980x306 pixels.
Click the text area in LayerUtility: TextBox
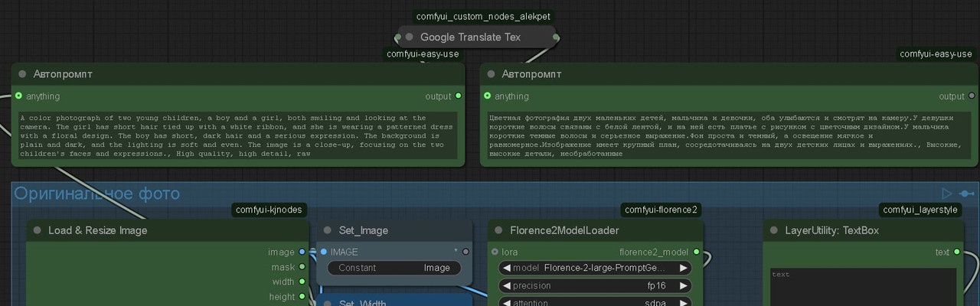point(863,287)
